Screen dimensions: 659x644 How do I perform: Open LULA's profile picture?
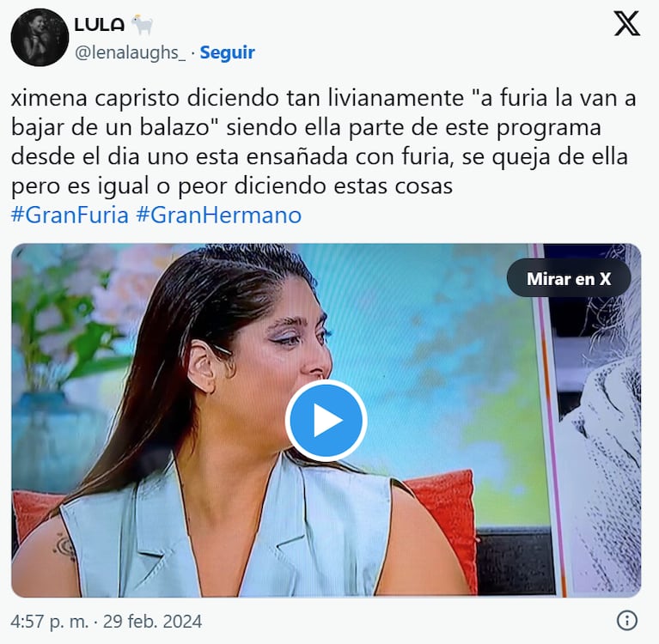[40, 38]
